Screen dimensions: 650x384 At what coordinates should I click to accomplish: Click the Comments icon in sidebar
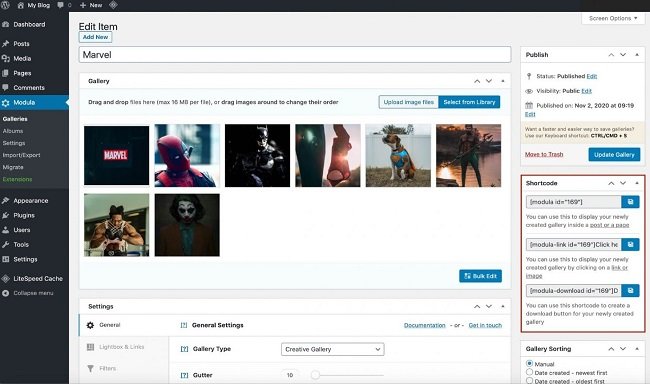[5, 87]
